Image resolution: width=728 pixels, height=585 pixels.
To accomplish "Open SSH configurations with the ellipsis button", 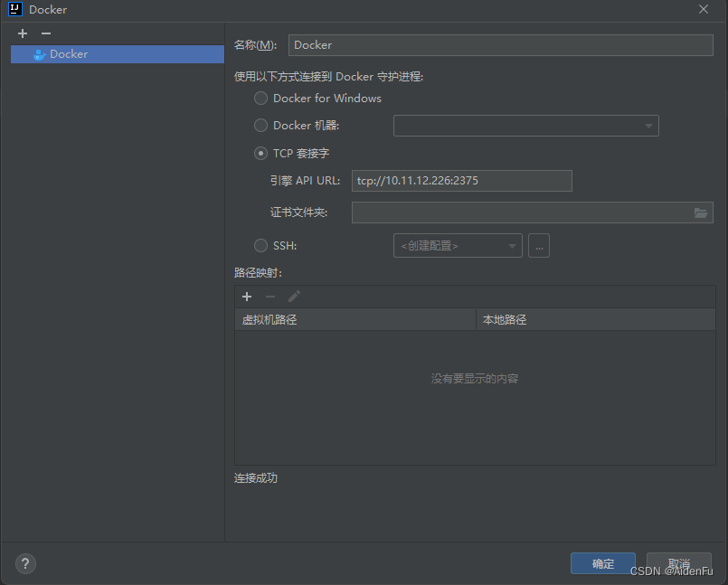I will coord(539,246).
